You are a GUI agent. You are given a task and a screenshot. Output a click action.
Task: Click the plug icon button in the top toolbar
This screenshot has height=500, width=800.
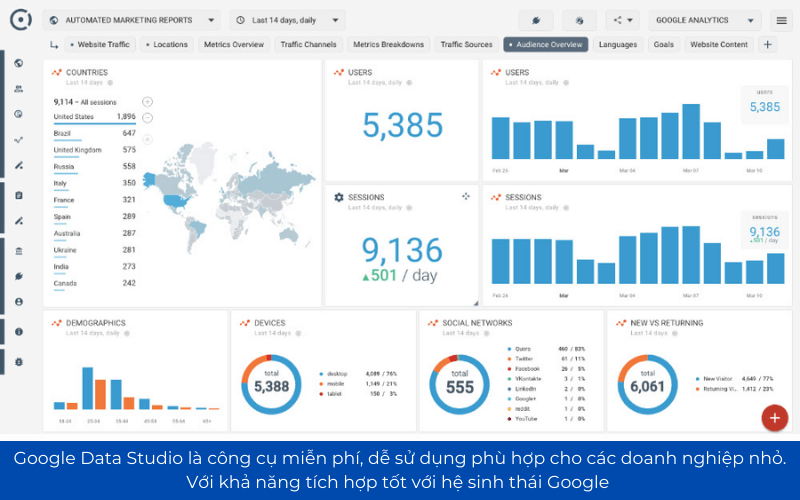536,20
